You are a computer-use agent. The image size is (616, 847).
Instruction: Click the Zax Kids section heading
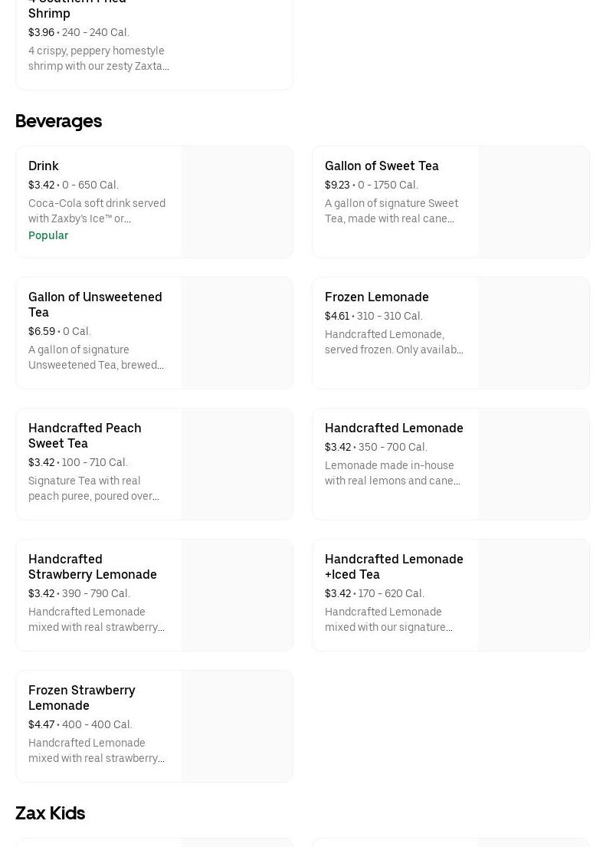[x=50, y=813]
